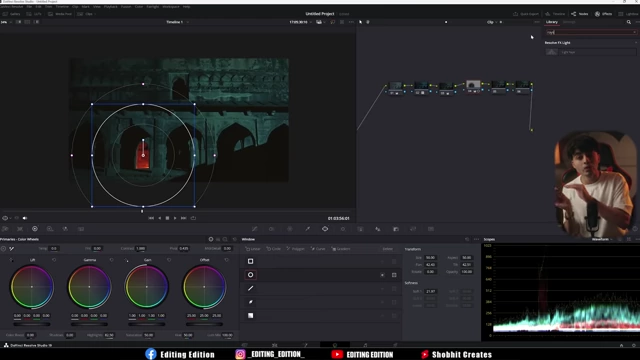Open the Gallery panel

click(x=11, y=14)
